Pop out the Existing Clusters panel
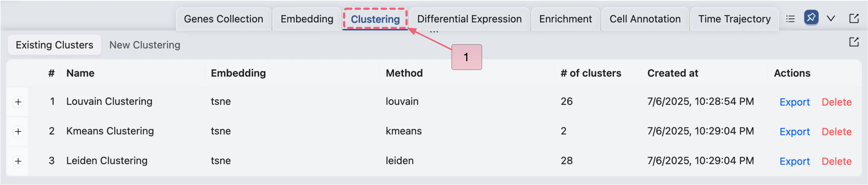The height and width of the screenshot is (185, 868). [x=854, y=42]
